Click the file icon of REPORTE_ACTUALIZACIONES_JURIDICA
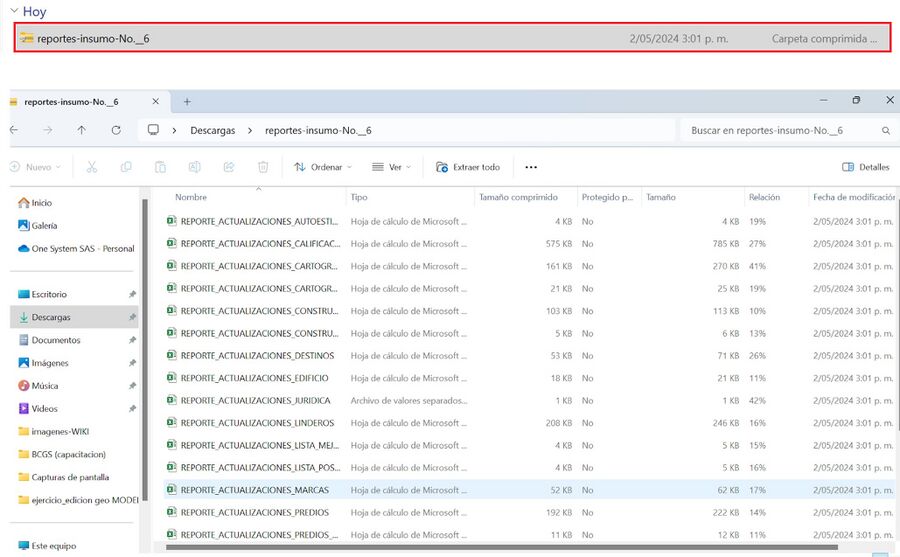This screenshot has width=900, height=557. pos(171,400)
